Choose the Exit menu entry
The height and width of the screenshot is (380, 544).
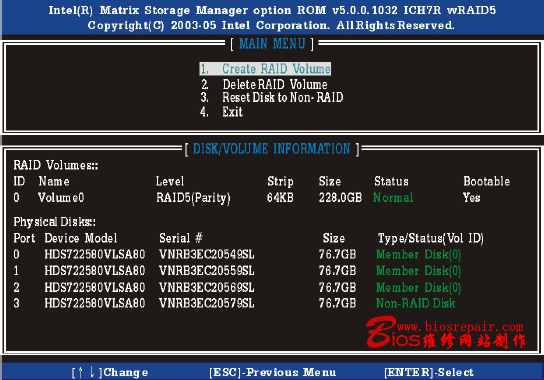221,112
